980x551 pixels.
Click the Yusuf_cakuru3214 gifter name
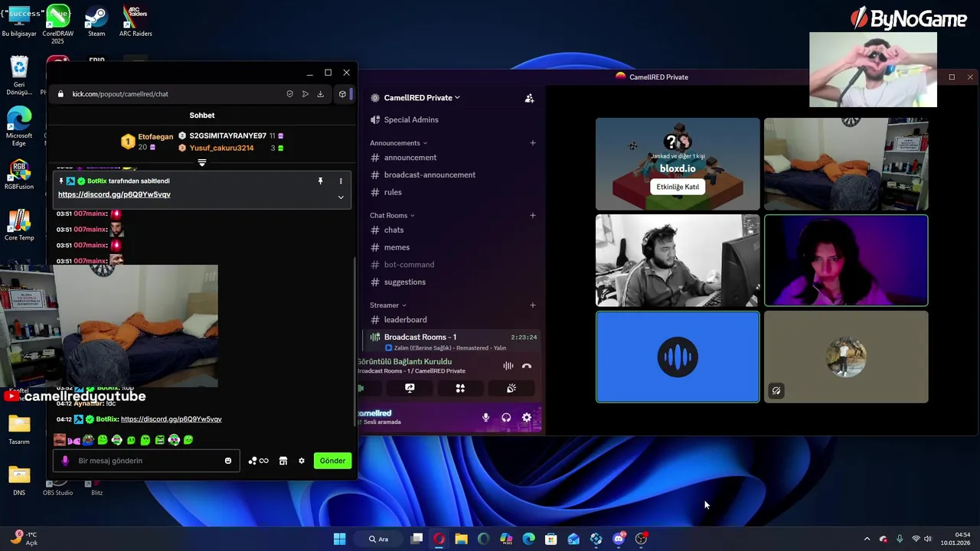[221, 148]
